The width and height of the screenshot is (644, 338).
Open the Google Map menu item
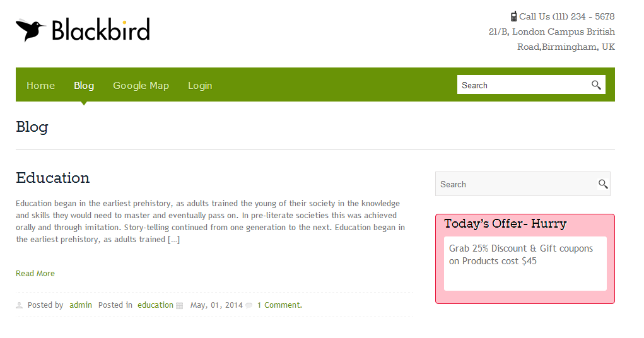coord(141,85)
